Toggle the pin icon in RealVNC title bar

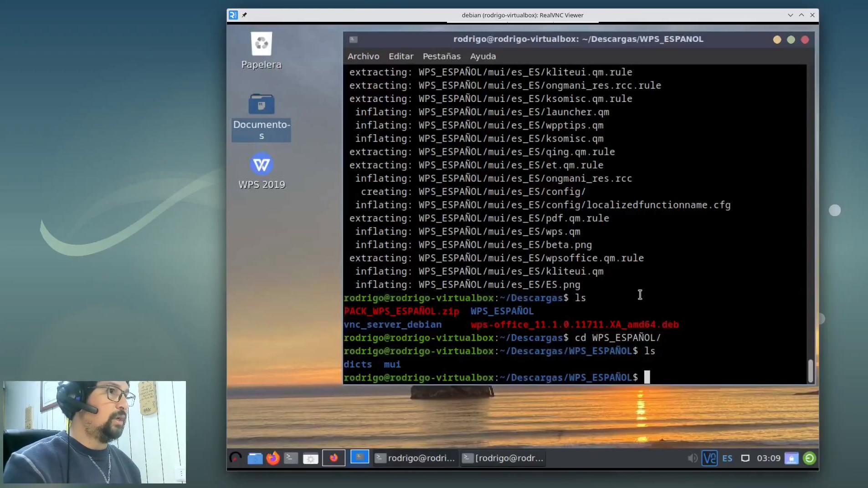tap(244, 15)
